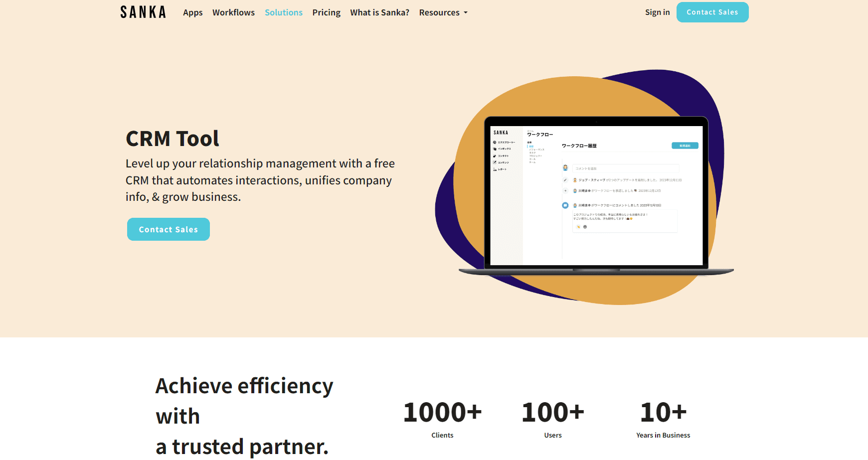868x460 pixels.
Task: Click the Clients label
Action: tap(442, 435)
